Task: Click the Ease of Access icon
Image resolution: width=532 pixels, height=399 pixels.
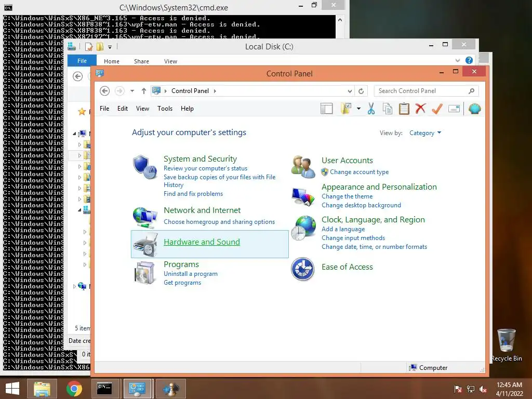Action: (x=303, y=269)
